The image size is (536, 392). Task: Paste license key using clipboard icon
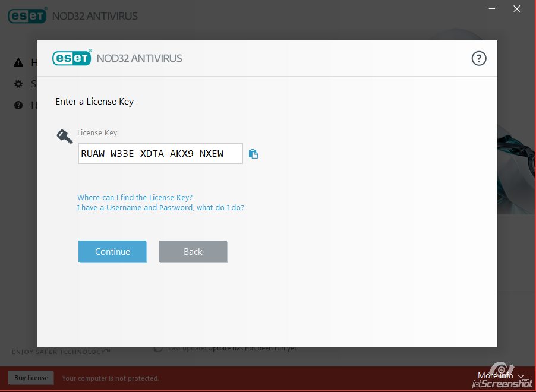pyautogui.click(x=253, y=154)
